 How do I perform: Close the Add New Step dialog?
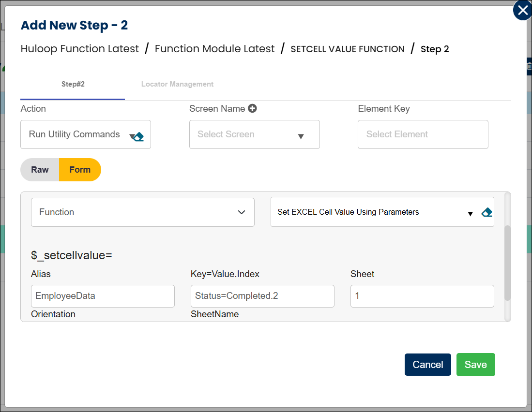(x=522, y=11)
